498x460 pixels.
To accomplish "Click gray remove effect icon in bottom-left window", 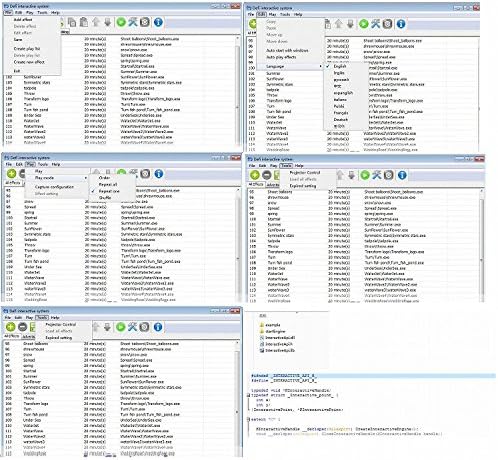I will click(22, 327).
